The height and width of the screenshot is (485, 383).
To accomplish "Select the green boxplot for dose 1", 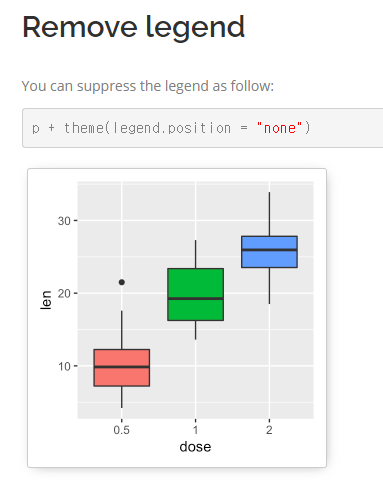I will [x=196, y=294].
